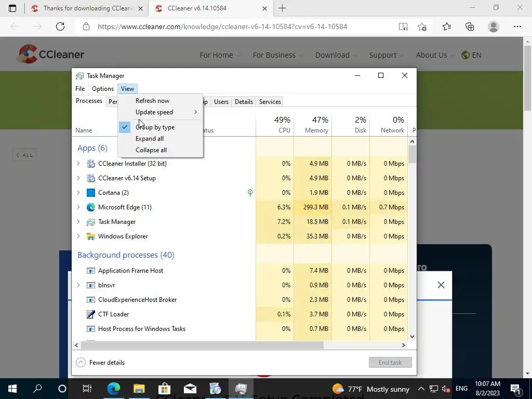Screen dimensions: 532x399
Task: Click Windows Explorer folder icon in the list
Action: coord(90,236)
